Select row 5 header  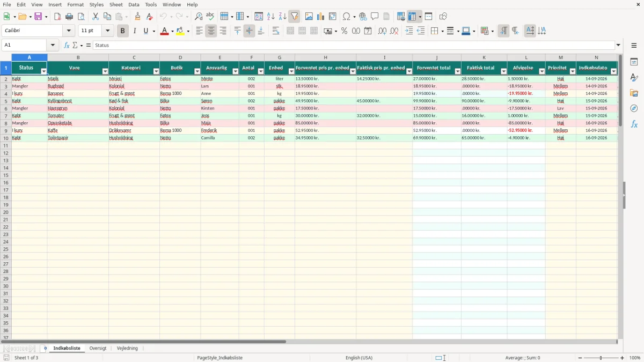pyautogui.click(x=6, y=101)
